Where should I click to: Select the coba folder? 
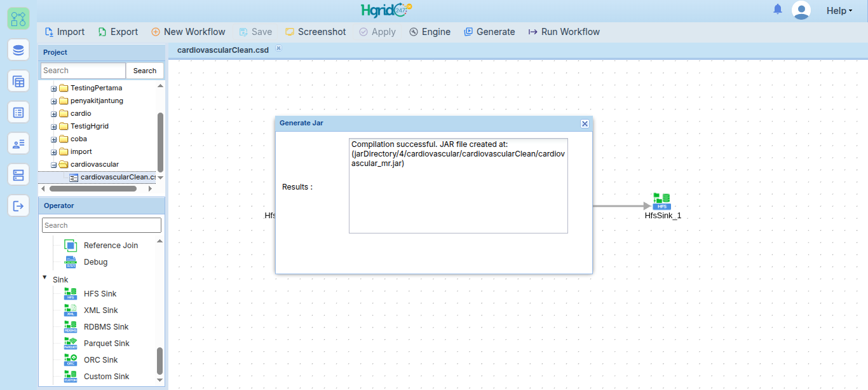pyautogui.click(x=79, y=139)
